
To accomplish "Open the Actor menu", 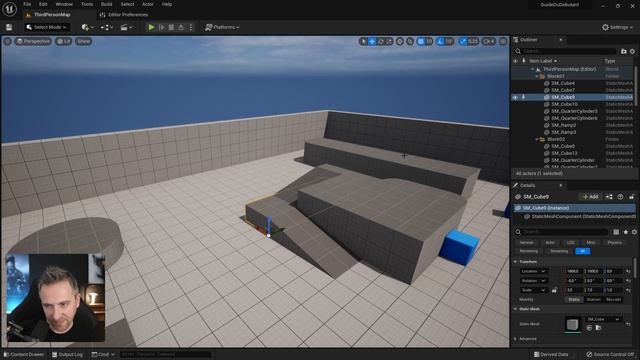I will [x=148, y=4].
